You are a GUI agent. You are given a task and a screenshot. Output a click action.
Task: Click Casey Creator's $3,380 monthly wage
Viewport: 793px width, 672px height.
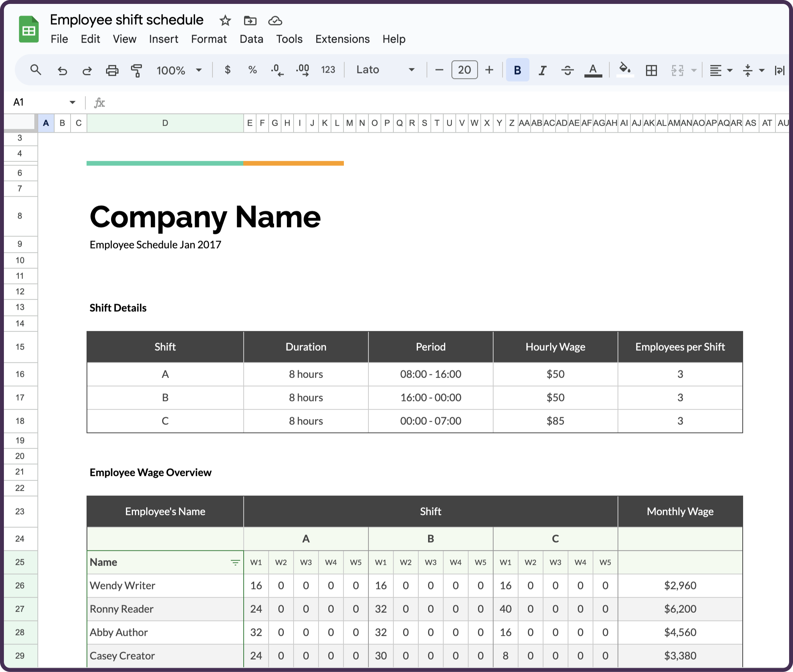coord(680,656)
